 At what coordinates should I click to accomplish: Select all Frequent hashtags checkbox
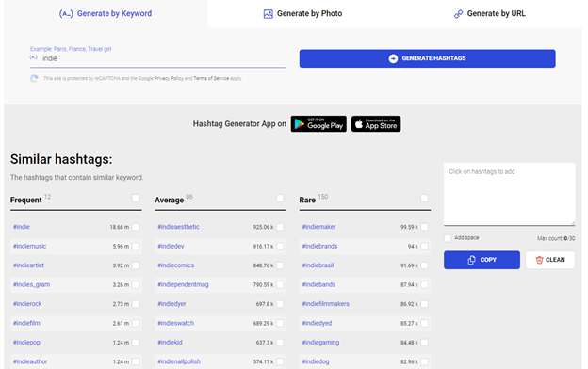136,198
